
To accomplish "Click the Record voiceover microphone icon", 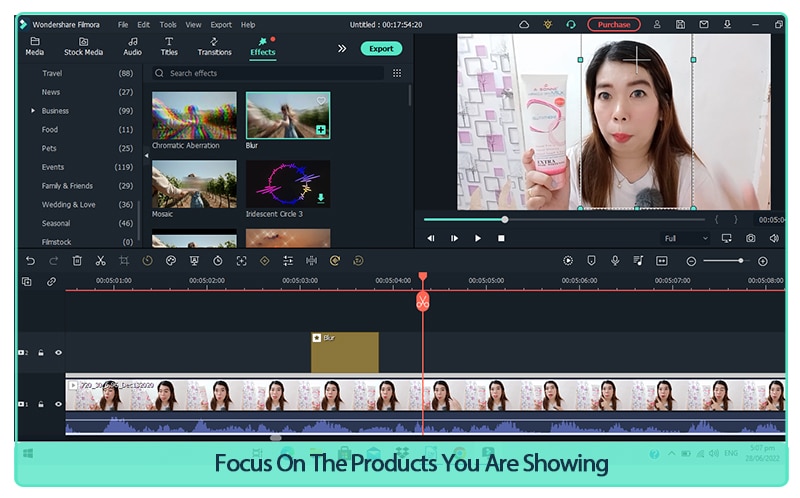I will [x=615, y=261].
